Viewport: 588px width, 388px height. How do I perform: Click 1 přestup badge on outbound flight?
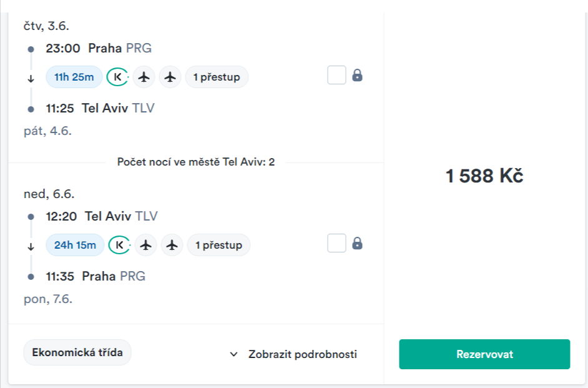217,77
